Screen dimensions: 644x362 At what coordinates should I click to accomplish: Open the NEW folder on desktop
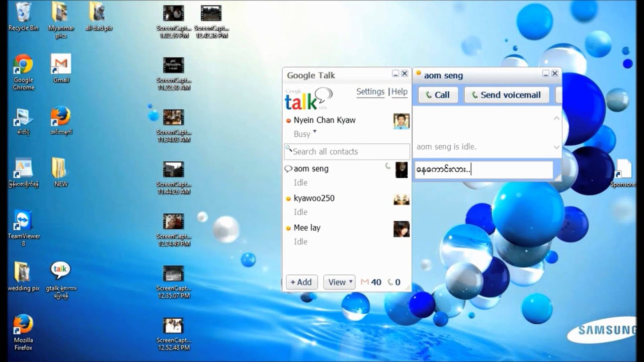click(61, 172)
